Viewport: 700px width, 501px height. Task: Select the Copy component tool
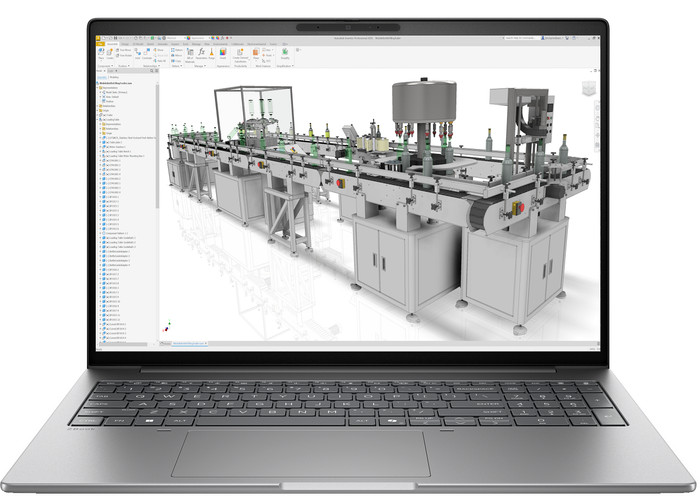[176, 61]
